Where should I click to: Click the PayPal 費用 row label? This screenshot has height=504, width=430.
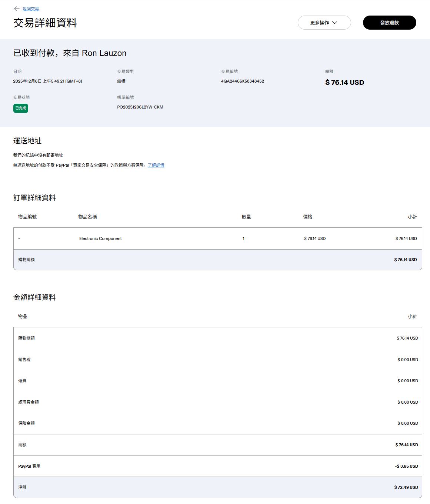tap(29, 466)
